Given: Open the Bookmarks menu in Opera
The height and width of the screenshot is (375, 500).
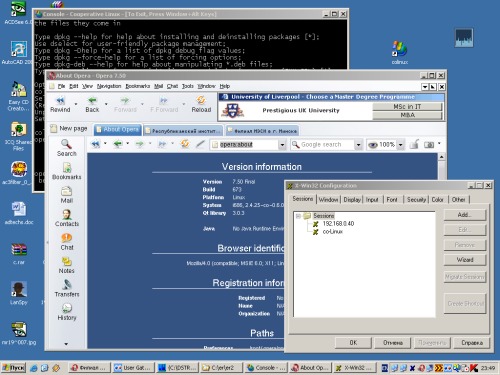Looking at the screenshot, I should [138, 86].
